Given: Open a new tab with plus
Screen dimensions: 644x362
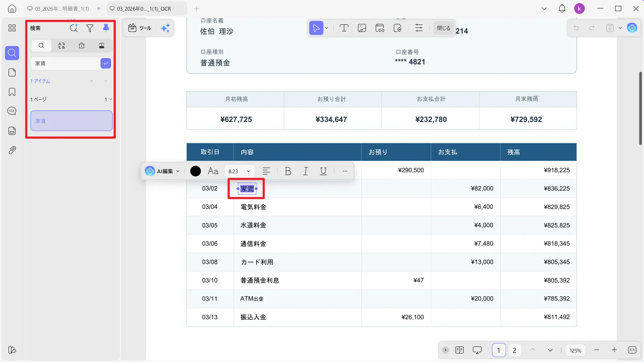Looking at the screenshot, I should tap(196, 8).
